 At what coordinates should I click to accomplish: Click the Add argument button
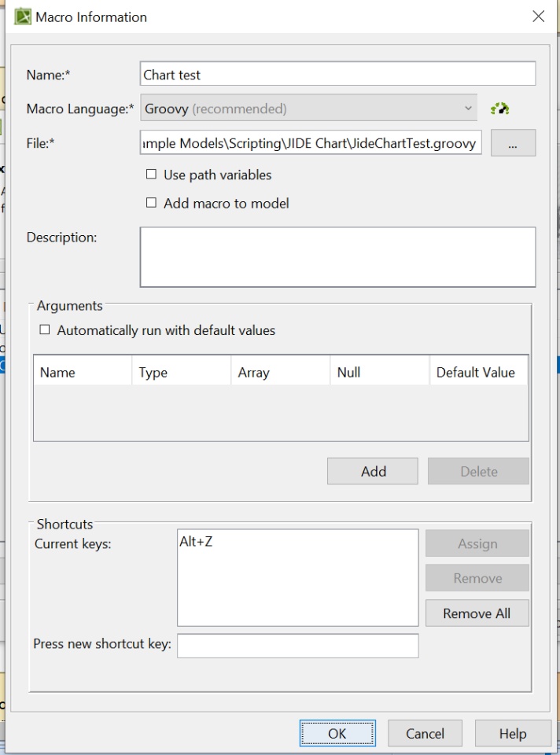(x=373, y=471)
